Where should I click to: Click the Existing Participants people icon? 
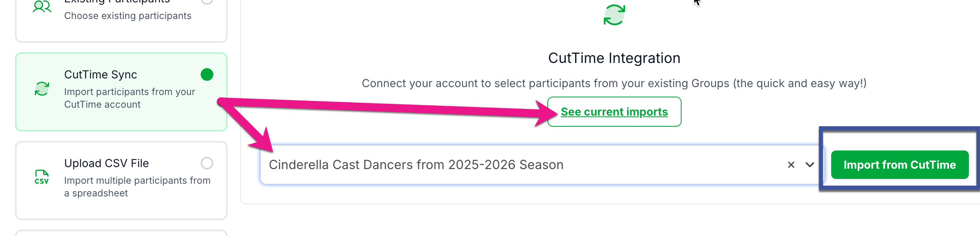pyautogui.click(x=42, y=7)
